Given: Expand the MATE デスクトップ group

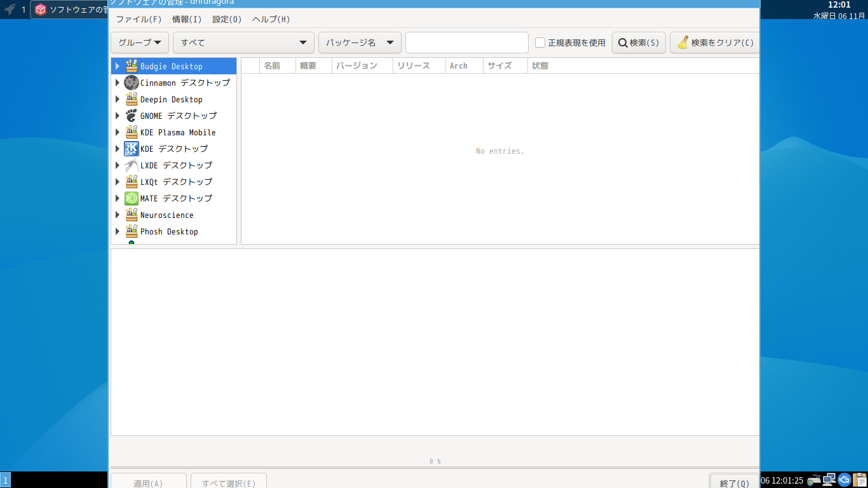Looking at the screenshot, I should (x=118, y=198).
